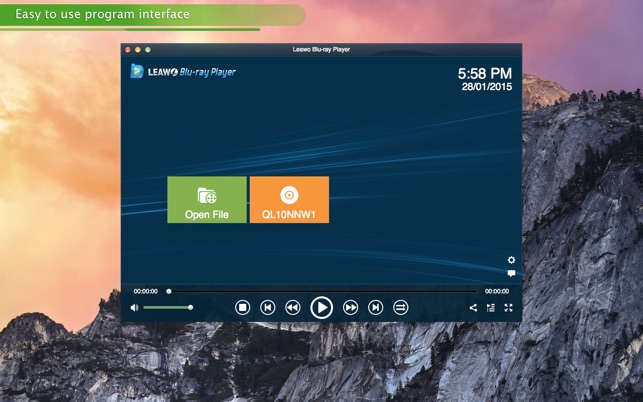Viewport: 643px width, 402px height.
Task: Click the Play button
Action: (322, 308)
